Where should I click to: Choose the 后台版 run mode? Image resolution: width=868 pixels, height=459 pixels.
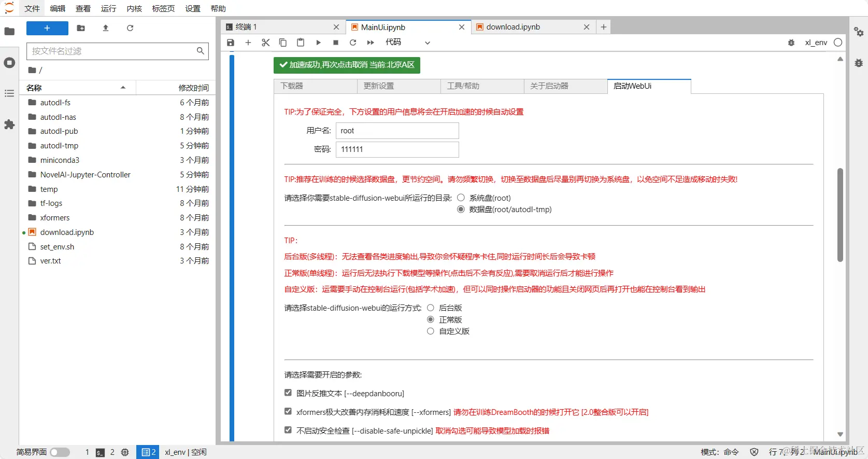(x=430, y=308)
